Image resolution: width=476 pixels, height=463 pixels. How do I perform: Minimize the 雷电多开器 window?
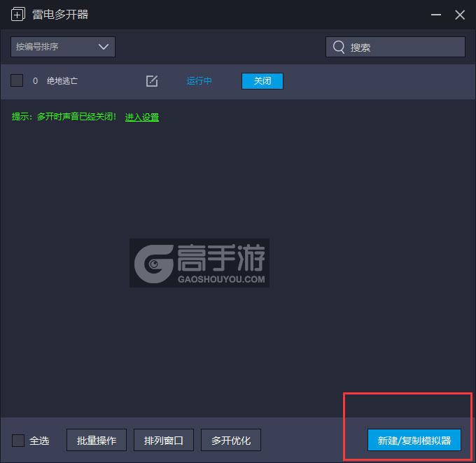click(436, 15)
